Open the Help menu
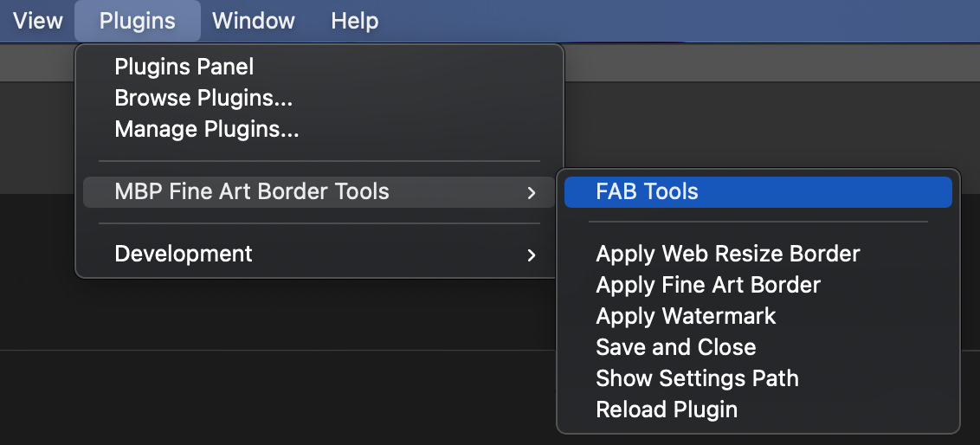The width and height of the screenshot is (980, 445). coord(355,21)
